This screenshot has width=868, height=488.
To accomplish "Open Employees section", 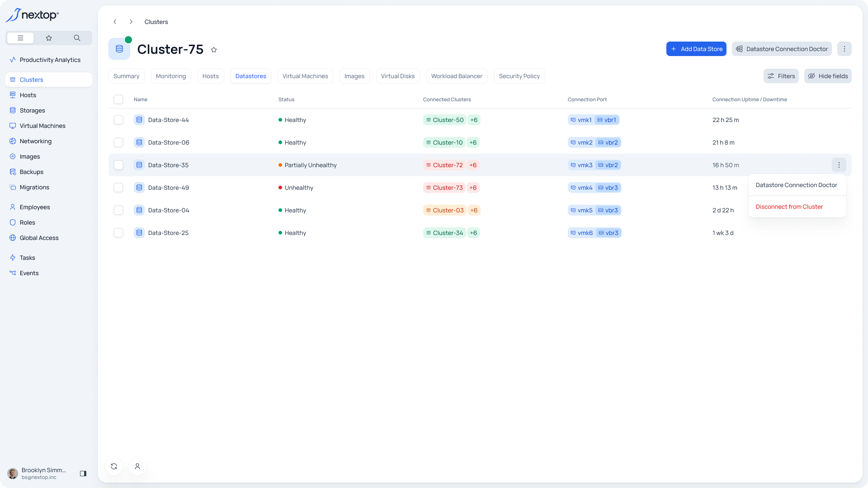I will 49,207.
